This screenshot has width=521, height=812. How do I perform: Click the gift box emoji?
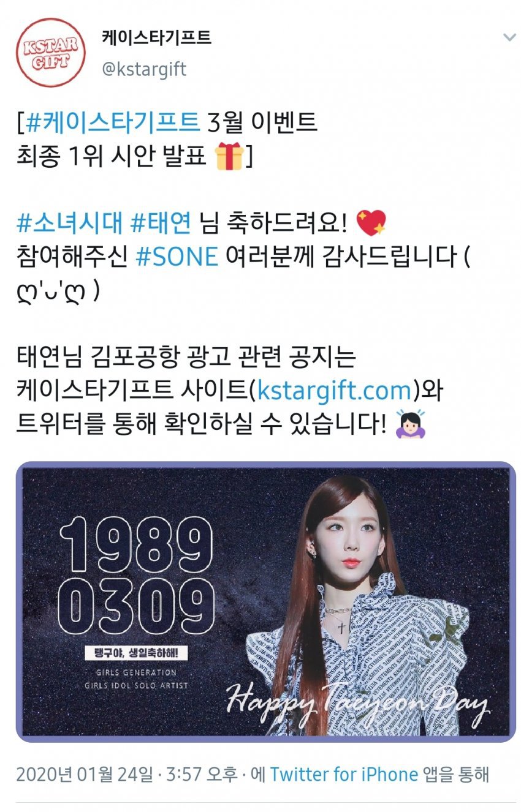[x=229, y=156]
